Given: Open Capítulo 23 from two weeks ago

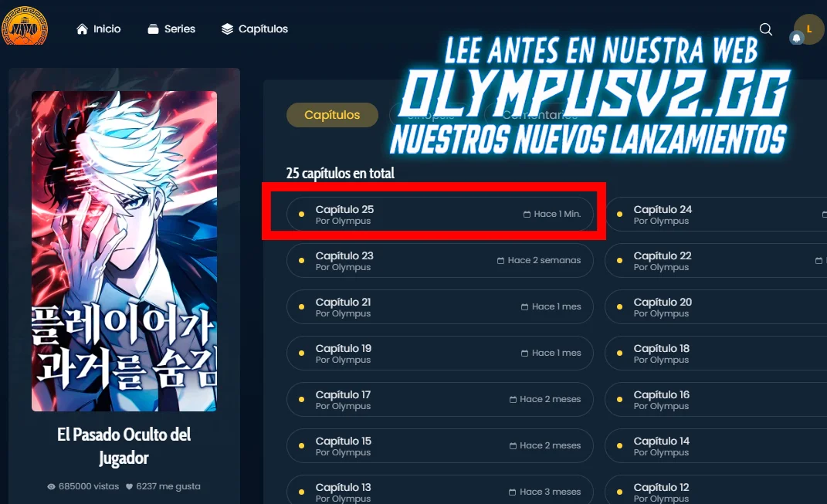Looking at the screenshot, I should click(x=440, y=260).
